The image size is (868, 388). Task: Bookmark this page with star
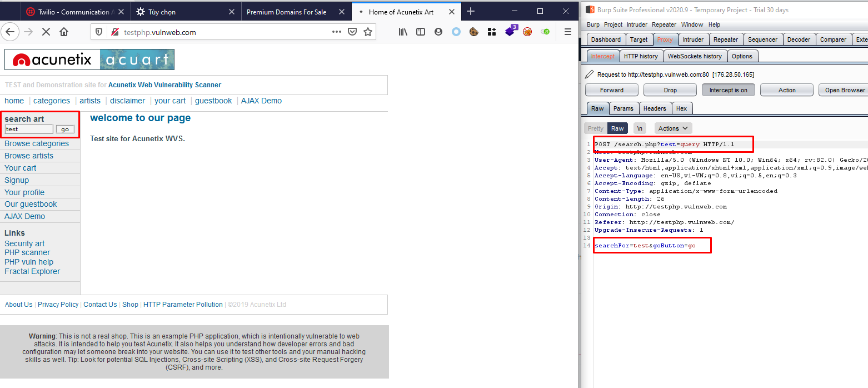pyautogui.click(x=367, y=32)
